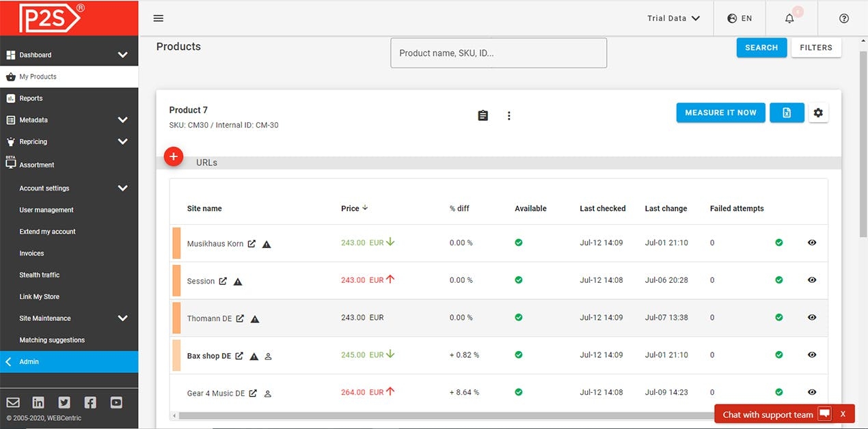868x429 pixels.
Task: Open Invoices in sidebar
Action: point(31,253)
